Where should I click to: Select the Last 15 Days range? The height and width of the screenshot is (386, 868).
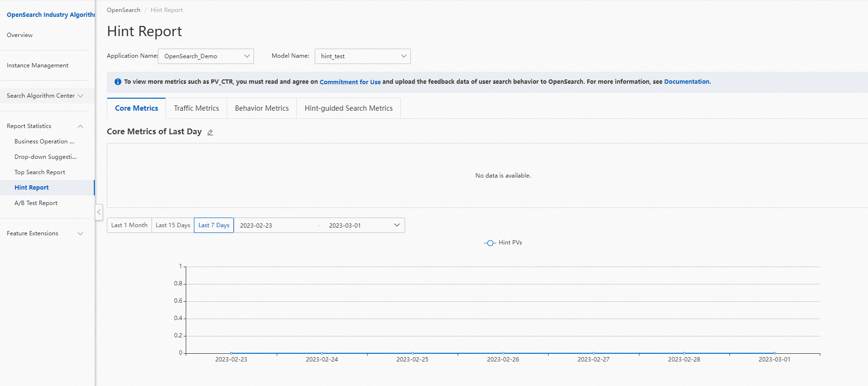pos(173,225)
